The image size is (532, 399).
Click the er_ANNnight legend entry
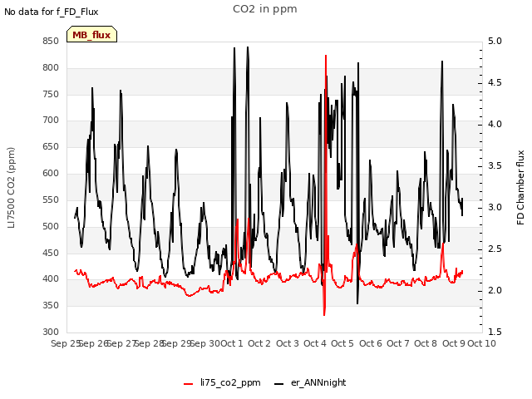point(310,382)
